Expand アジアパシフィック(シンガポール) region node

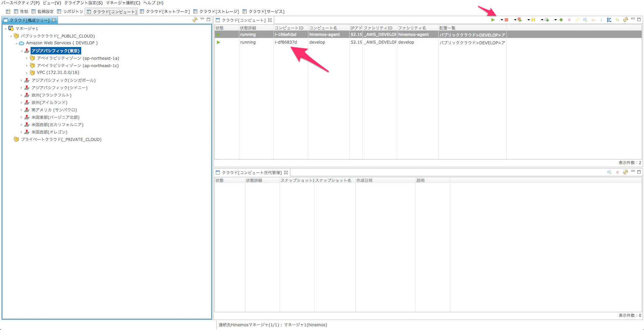click(x=21, y=81)
